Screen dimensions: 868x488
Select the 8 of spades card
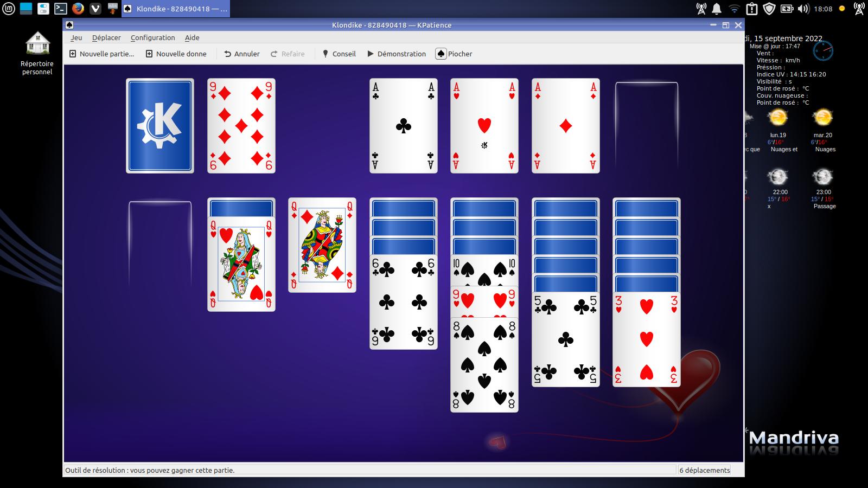coord(484,365)
